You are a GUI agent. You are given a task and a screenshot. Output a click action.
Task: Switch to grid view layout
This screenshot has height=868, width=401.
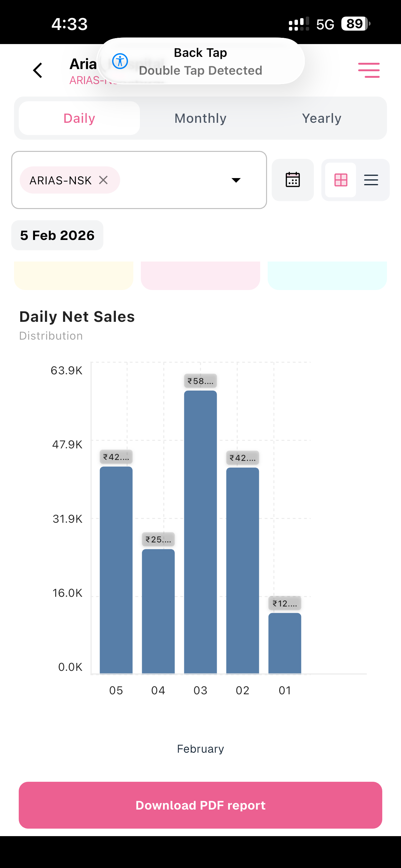point(341,180)
